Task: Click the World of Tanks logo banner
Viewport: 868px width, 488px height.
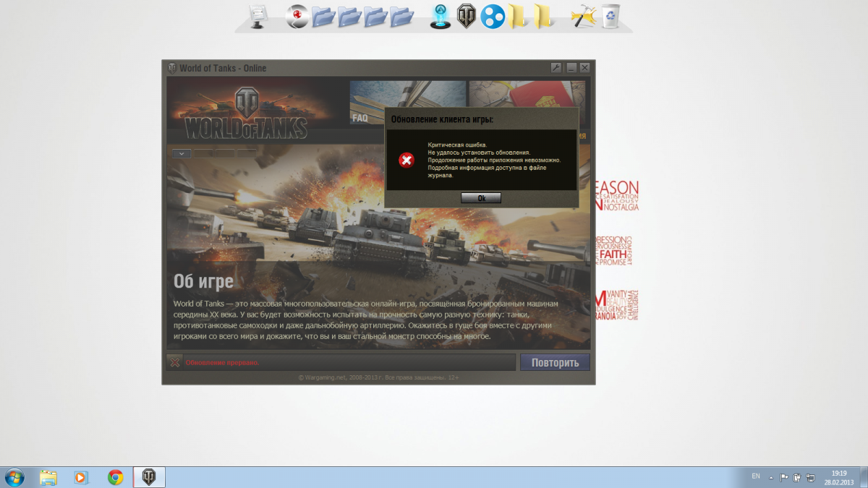Action: (247, 113)
